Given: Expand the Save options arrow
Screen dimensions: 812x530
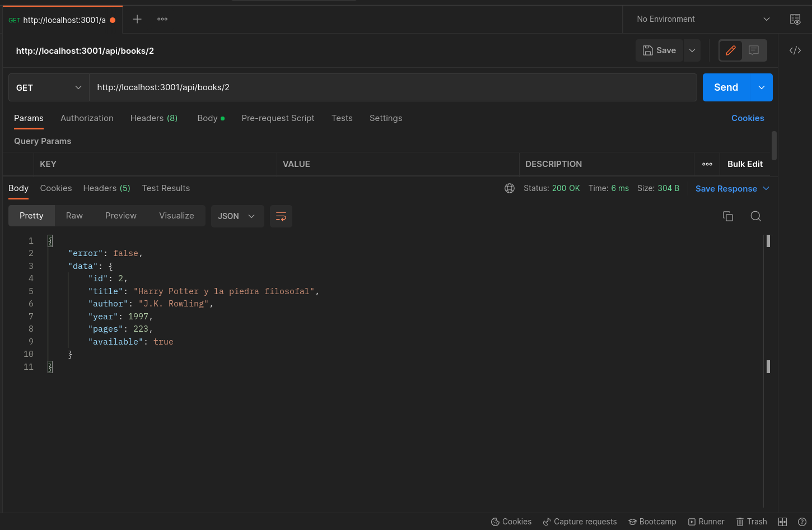Looking at the screenshot, I should (x=692, y=50).
